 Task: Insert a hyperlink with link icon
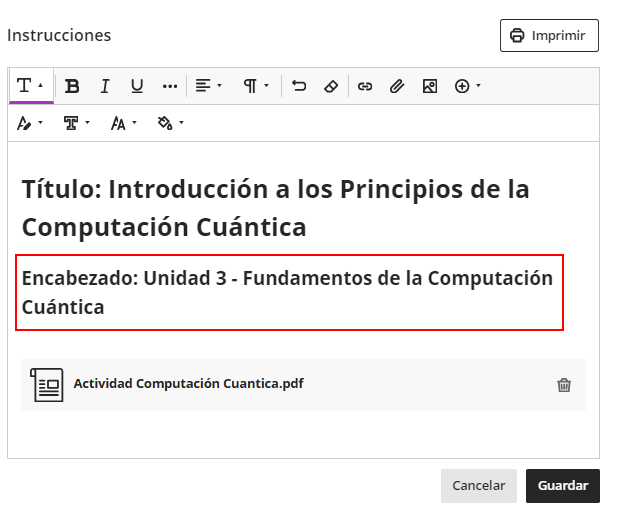coord(365,86)
